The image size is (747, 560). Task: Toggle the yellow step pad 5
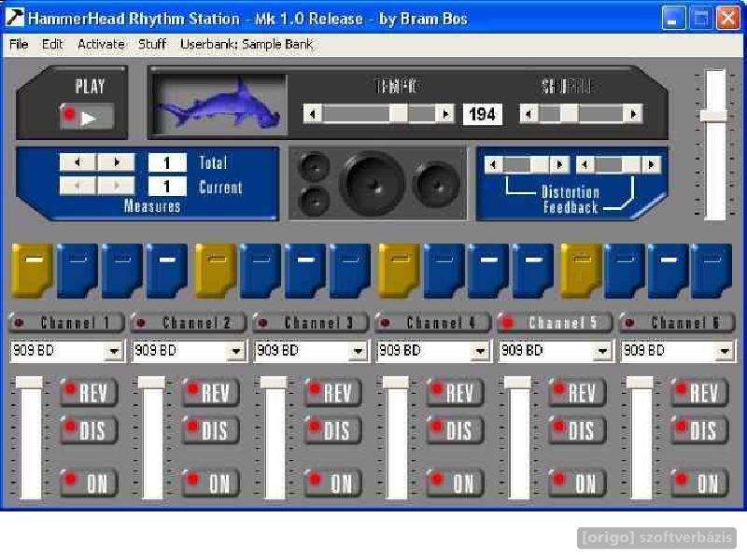(216, 271)
